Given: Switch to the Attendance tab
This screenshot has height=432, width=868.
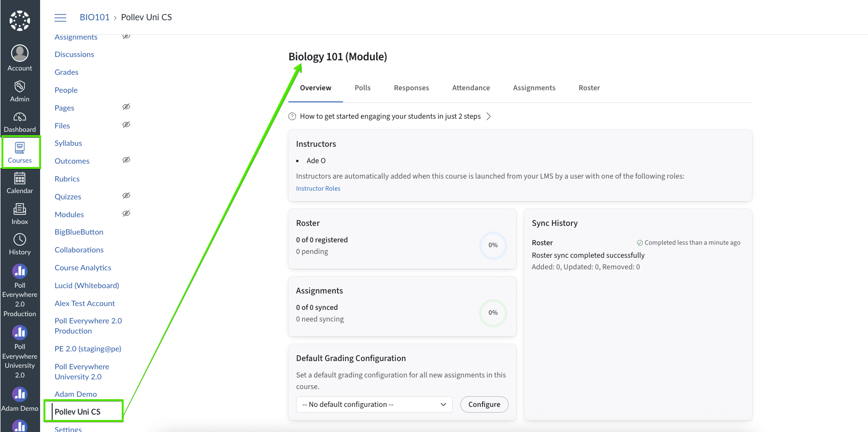Looking at the screenshot, I should (471, 88).
